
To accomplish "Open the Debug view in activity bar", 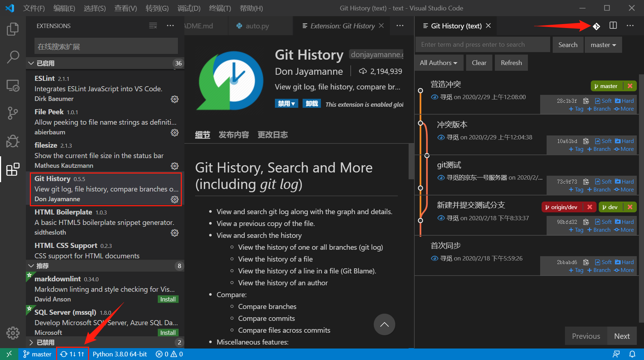I will [x=13, y=141].
